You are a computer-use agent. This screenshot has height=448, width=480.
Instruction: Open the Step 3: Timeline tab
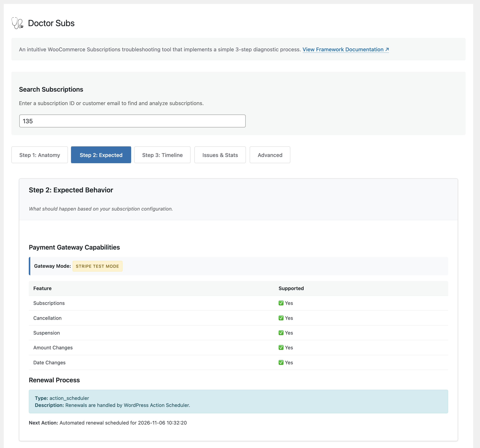(162, 155)
